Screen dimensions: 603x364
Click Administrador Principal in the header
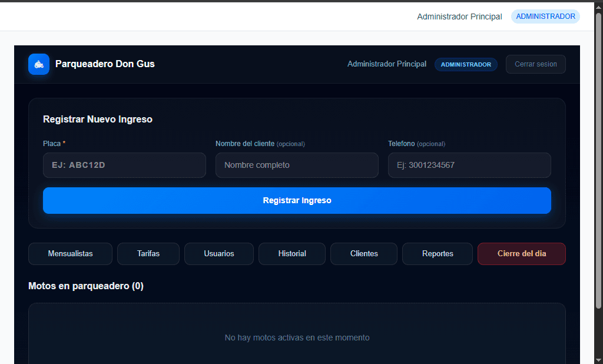pyautogui.click(x=387, y=64)
